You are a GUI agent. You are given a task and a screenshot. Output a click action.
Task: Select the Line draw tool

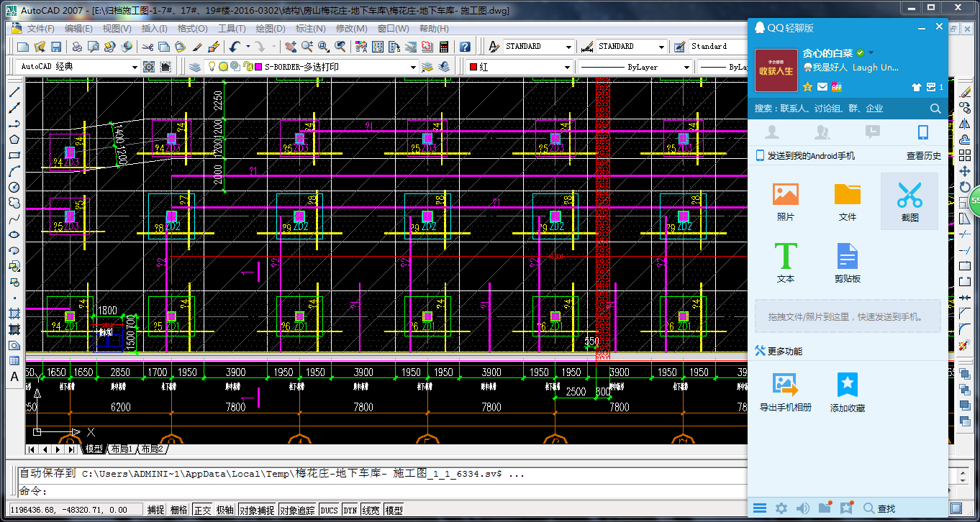click(14, 93)
